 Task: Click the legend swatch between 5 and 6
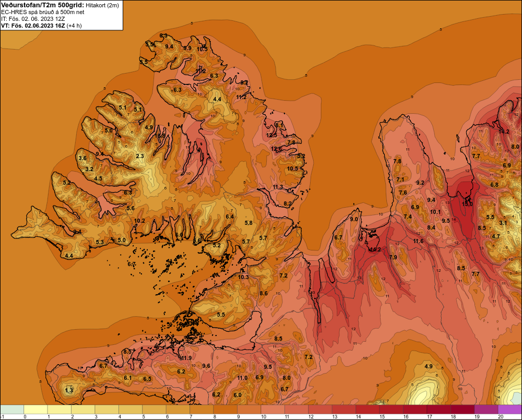coord(154,410)
